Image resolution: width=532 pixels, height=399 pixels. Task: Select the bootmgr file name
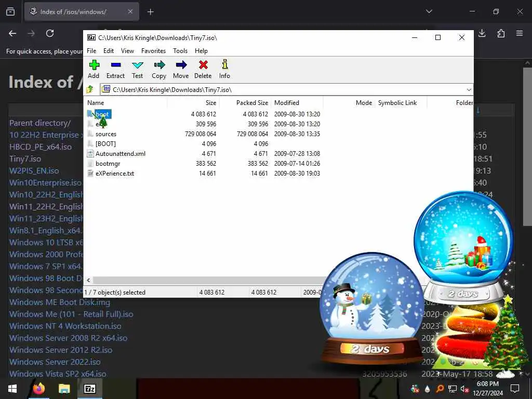click(x=108, y=163)
